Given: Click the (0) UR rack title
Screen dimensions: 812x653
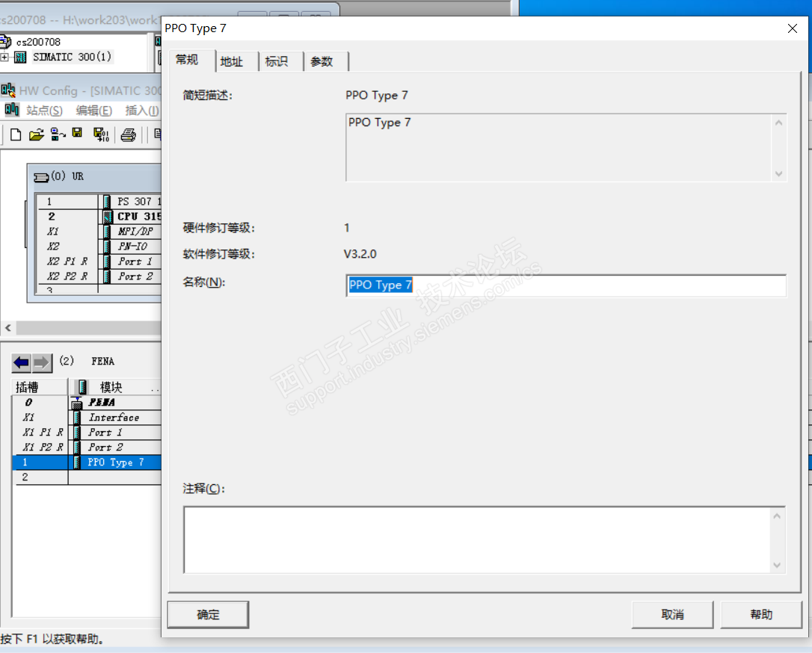Looking at the screenshot, I should tap(67, 176).
